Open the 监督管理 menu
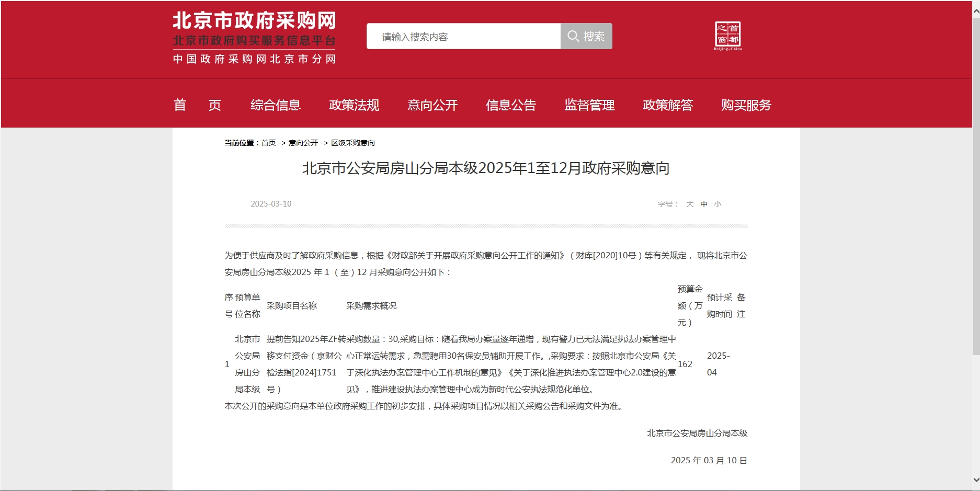This screenshot has height=491, width=980. (x=589, y=105)
